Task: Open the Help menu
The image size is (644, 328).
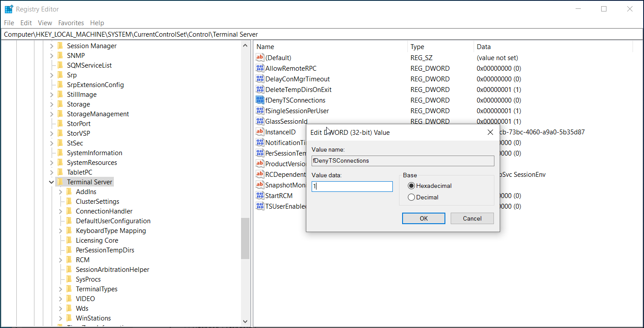Action: pyautogui.click(x=97, y=23)
